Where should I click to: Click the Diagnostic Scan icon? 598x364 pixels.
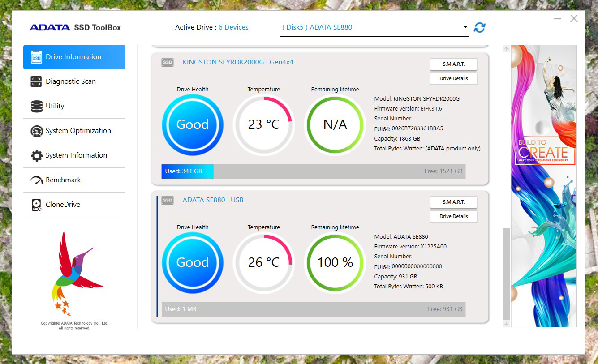[36, 81]
